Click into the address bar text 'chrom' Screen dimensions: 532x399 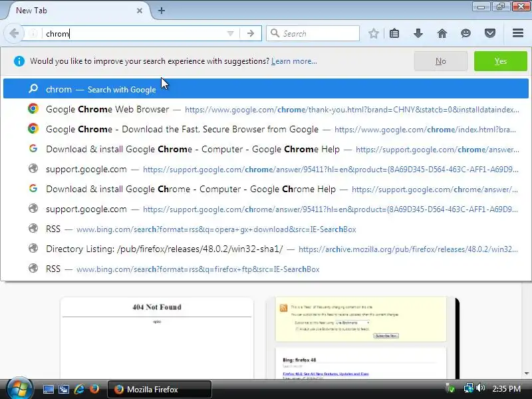pyautogui.click(x=57, y=34)
